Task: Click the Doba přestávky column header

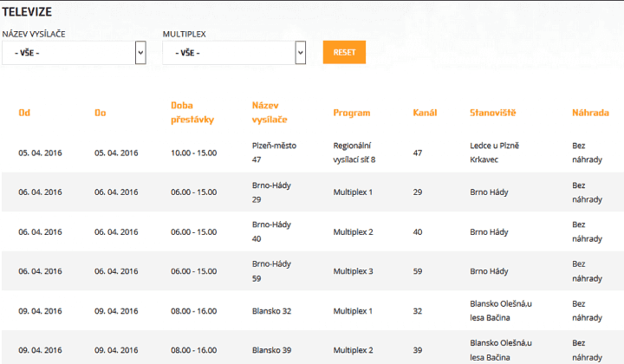Action: coord(192,113)
